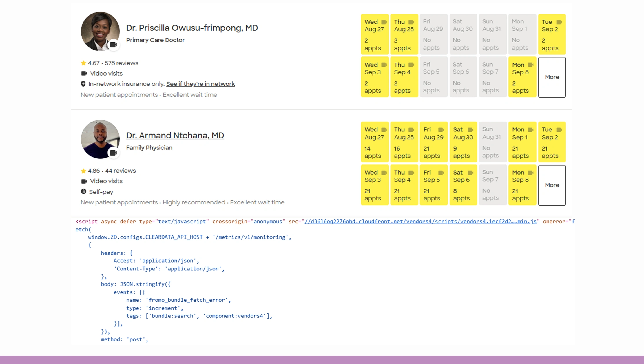Screen dimensions: 644x364
Task: Open Dr. Armand Ntchana's profile
Action: (175, 135)
